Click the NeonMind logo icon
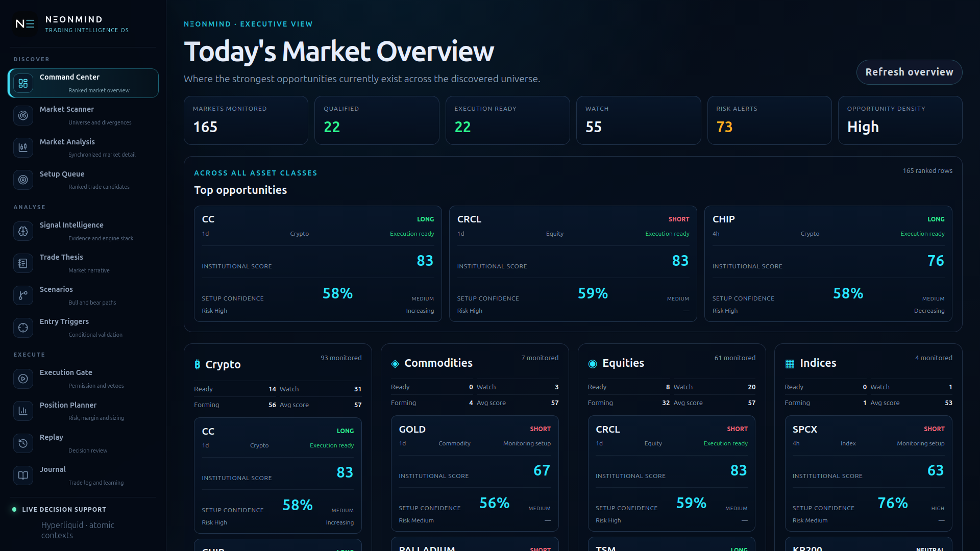980x551 pixels. tap(24, 24)
